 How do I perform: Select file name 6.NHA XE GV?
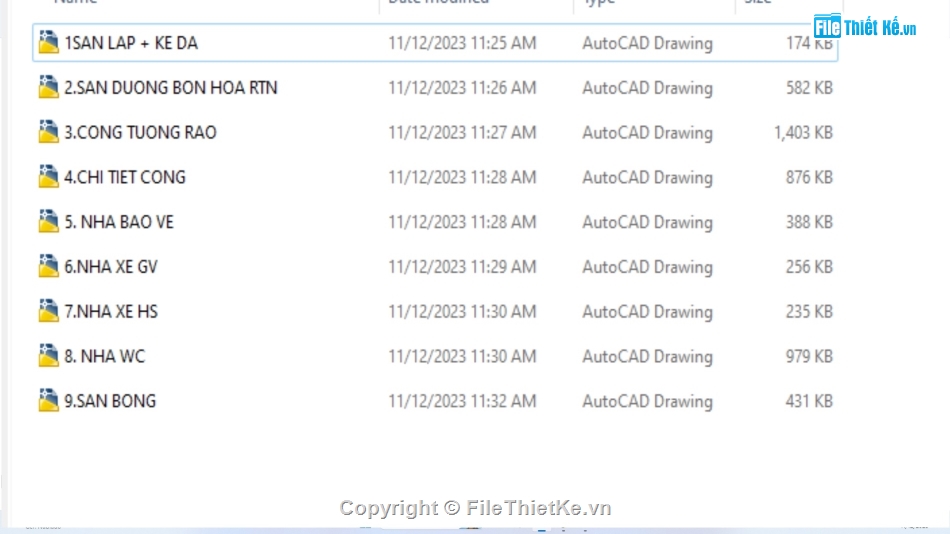(111, 267)
